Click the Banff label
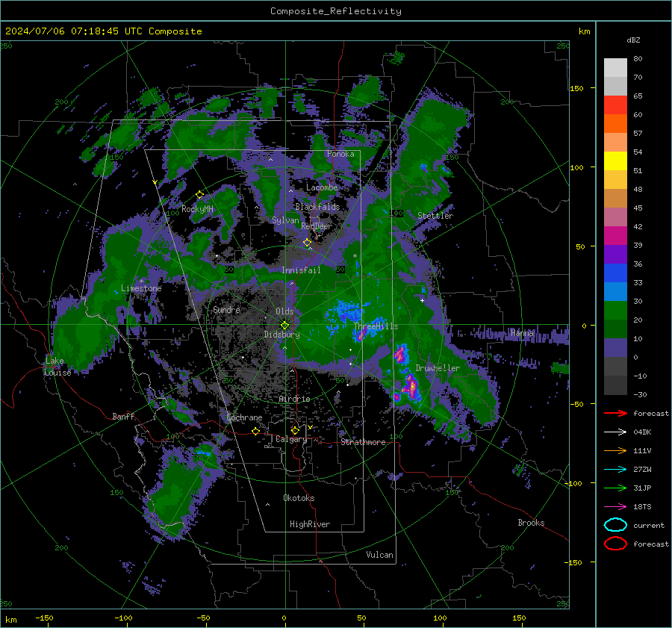 [x=123, y=417]
